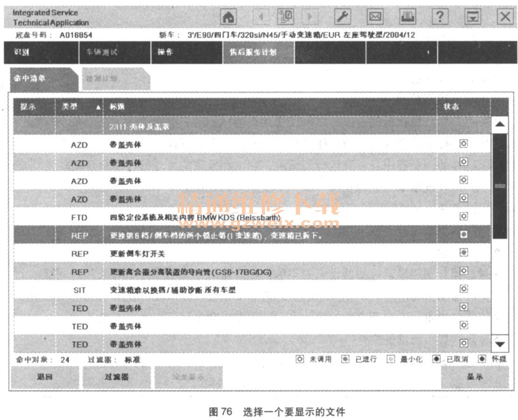The height and width of the screenshot is (420, 518).
Task: Open the envelope message icon
Action: (375, 16)
